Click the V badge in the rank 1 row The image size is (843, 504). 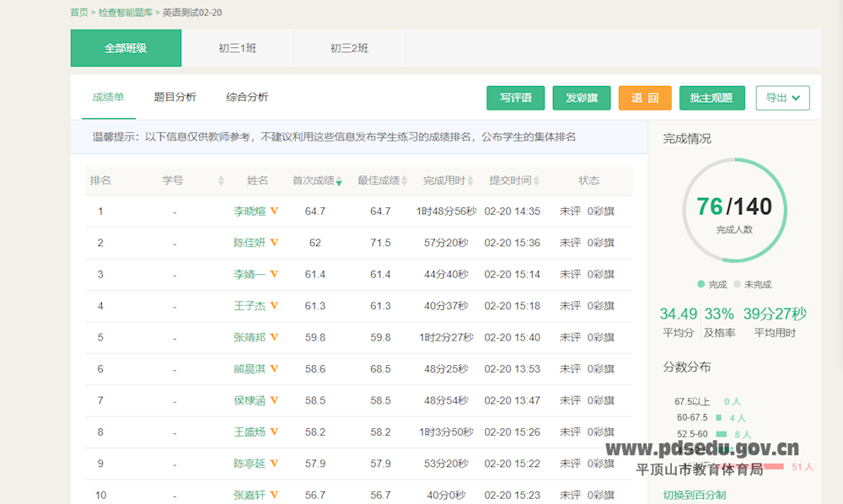point(274,212)
